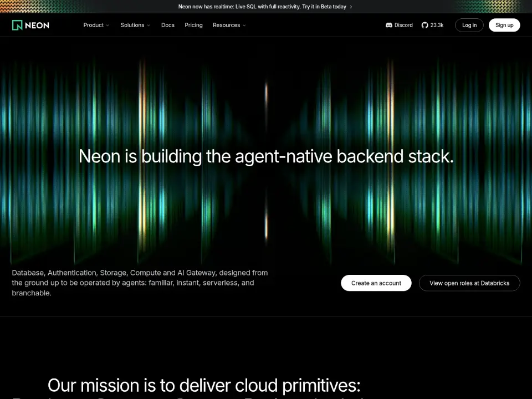
Task: Click the agent-native backend stack headline
Action: [x=266, y=156]
